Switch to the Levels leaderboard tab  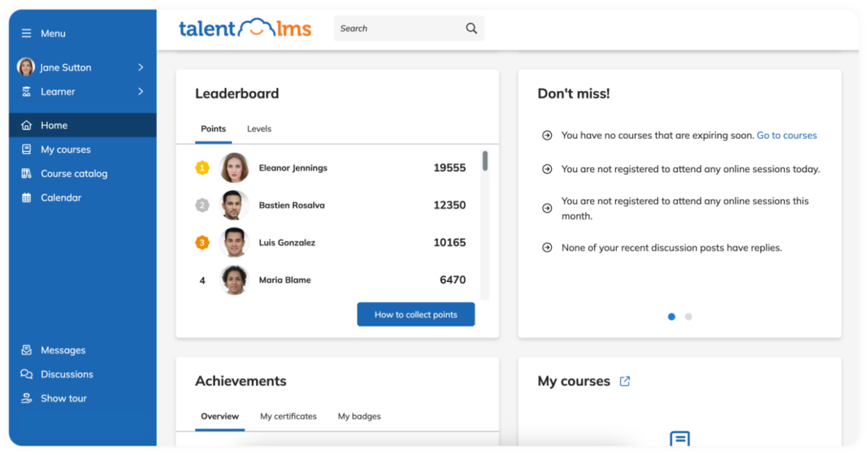pyautogui.click(x=258, y=128)
